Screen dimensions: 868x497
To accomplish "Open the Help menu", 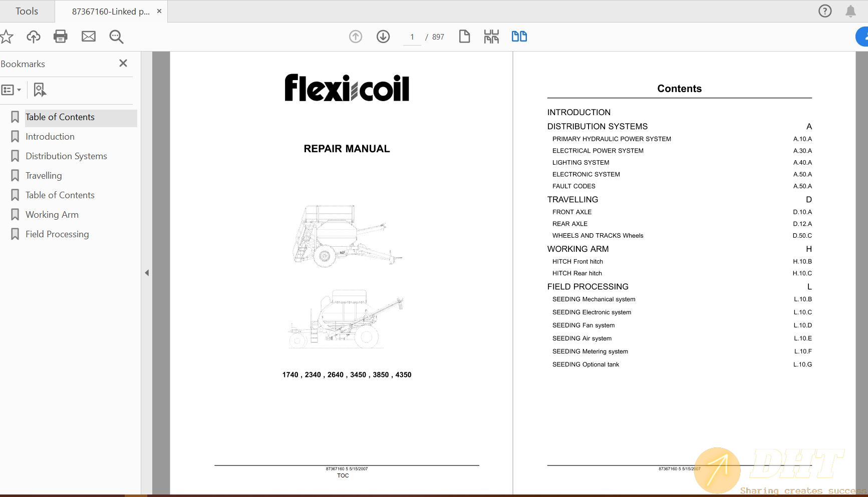I will coord(825,11).
